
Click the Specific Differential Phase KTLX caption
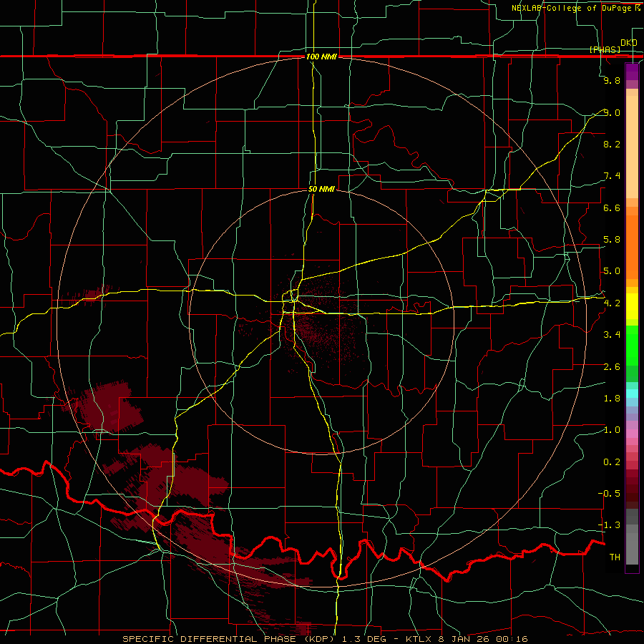[325, 639]
